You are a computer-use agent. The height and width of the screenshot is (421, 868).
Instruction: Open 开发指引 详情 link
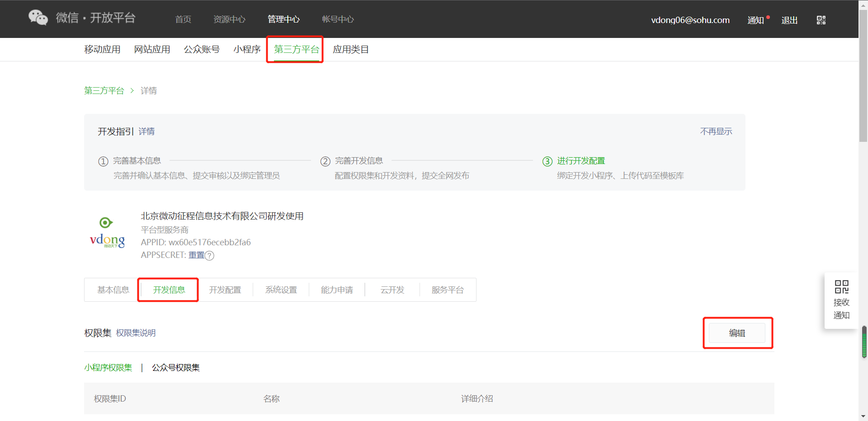146,131
